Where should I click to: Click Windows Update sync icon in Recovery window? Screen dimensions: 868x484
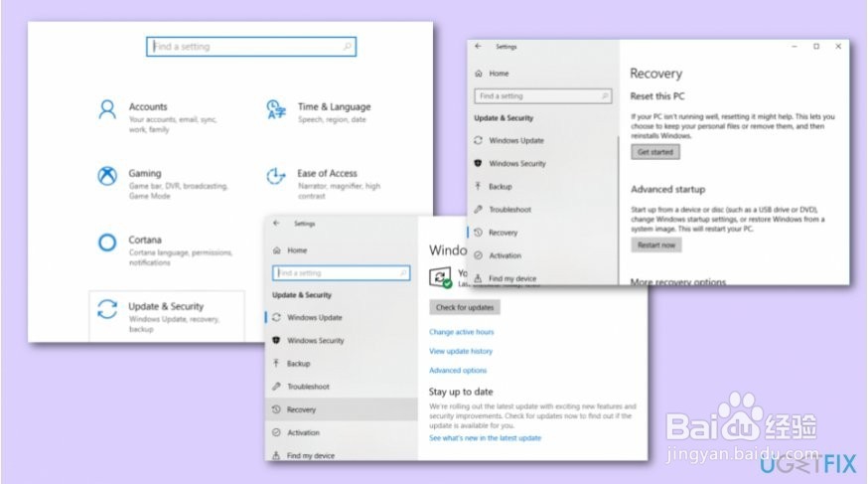pyautogui.click(x=479, y=140)
